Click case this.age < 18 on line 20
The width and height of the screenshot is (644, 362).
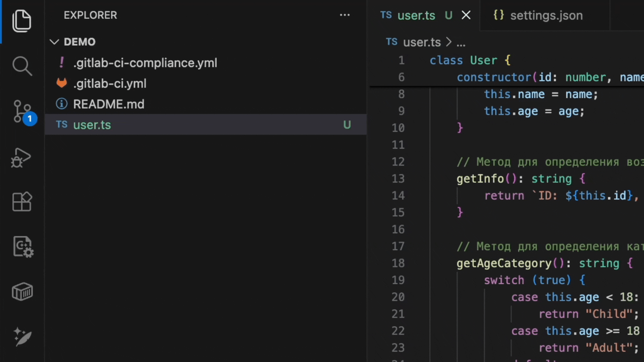575,297
